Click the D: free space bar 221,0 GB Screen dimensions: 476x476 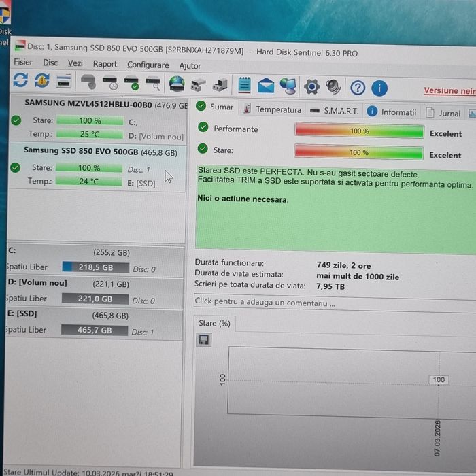(x=95, y=299)
